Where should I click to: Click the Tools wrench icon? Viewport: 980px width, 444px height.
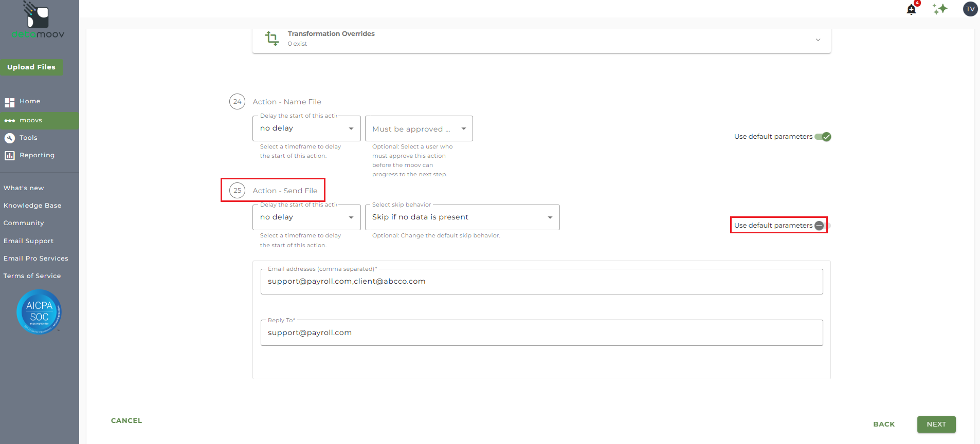point(10,138)
